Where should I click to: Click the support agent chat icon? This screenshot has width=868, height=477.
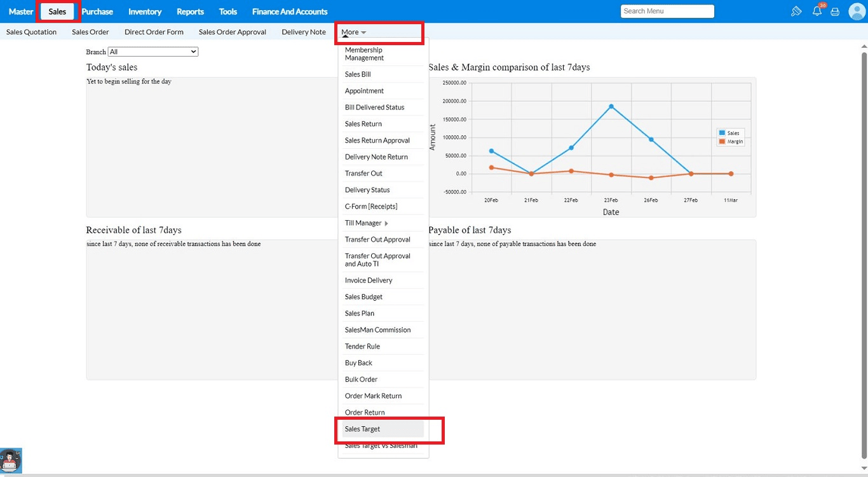point(11,460)
